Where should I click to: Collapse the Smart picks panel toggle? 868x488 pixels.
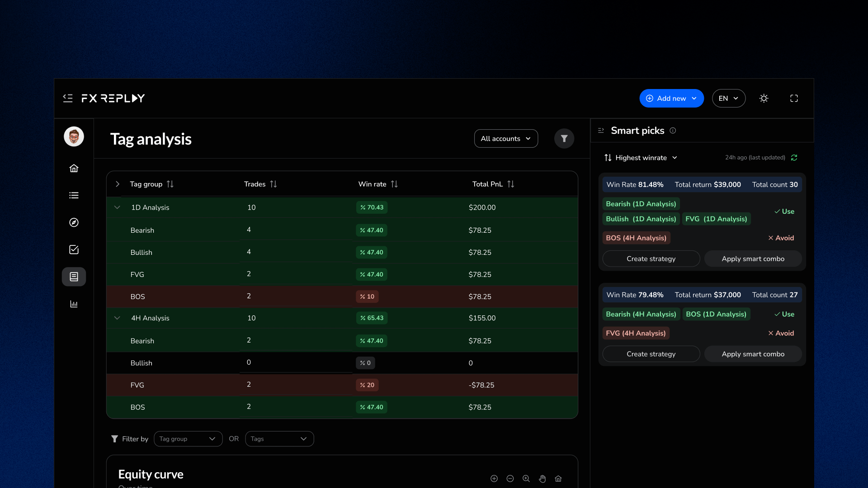[x=601, y=131]
